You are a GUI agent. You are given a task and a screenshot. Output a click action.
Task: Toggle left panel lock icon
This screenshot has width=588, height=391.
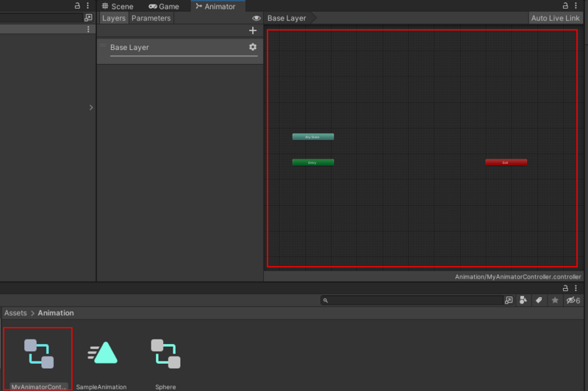coord(77,6)
